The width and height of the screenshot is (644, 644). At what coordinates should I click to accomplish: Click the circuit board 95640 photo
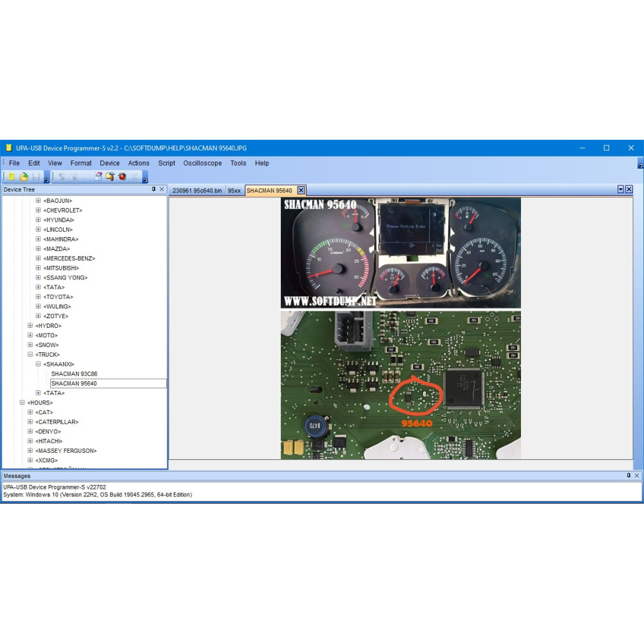click(401, 385)
